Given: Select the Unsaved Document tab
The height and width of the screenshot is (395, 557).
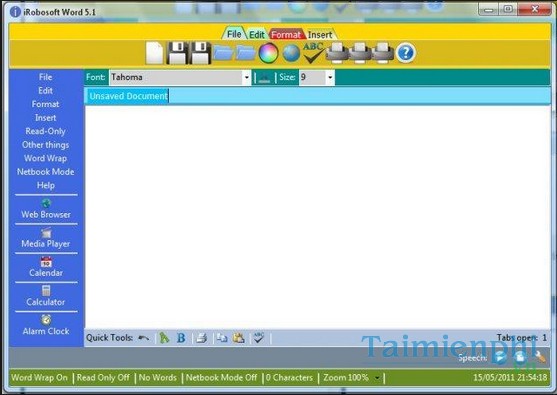Looking at the screenshot, I should pyautogui.click(x=127, y=96).
